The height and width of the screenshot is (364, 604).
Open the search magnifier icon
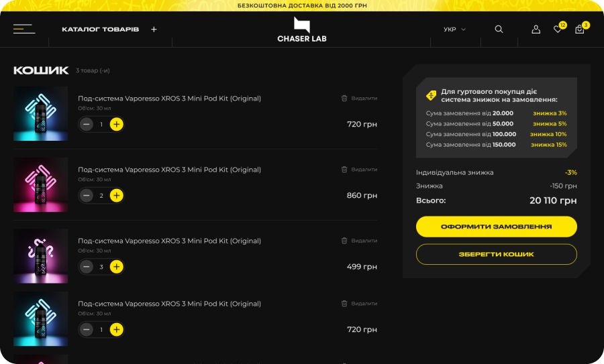click(x=499, y=29)
